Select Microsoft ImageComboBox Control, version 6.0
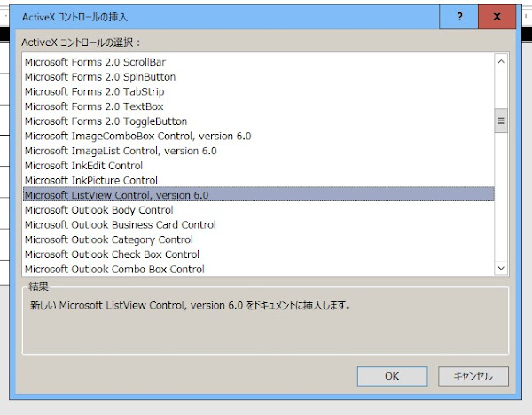The width and height of the screenshot is (532, 415). (259, 136)
